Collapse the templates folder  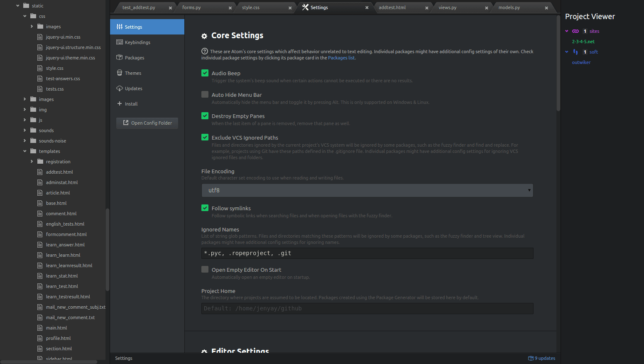coord(25,151)
